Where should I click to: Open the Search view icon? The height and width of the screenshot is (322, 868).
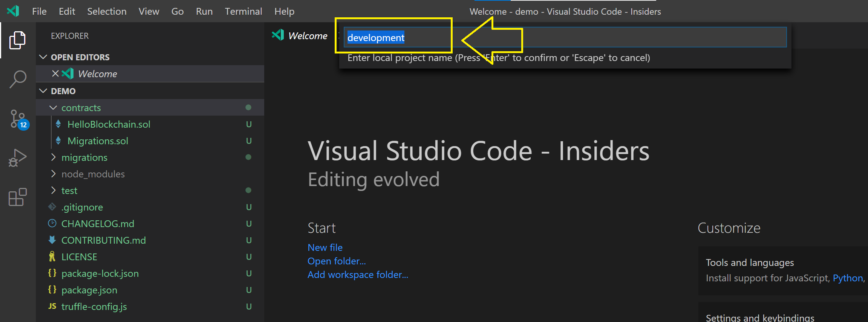(17, 79)
